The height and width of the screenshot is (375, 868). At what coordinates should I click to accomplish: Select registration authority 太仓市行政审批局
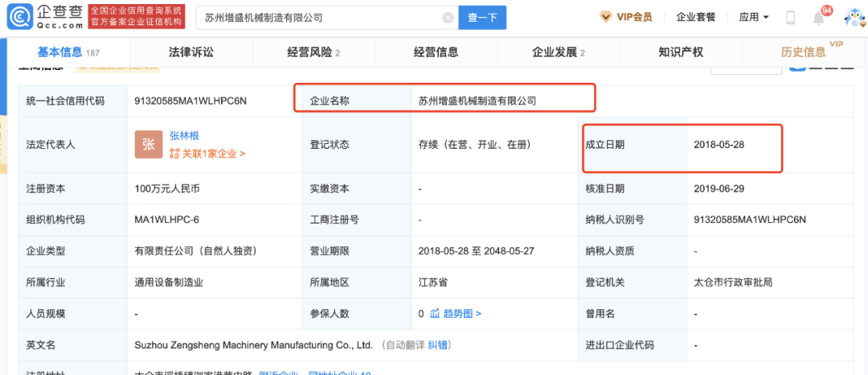point(733,282)
